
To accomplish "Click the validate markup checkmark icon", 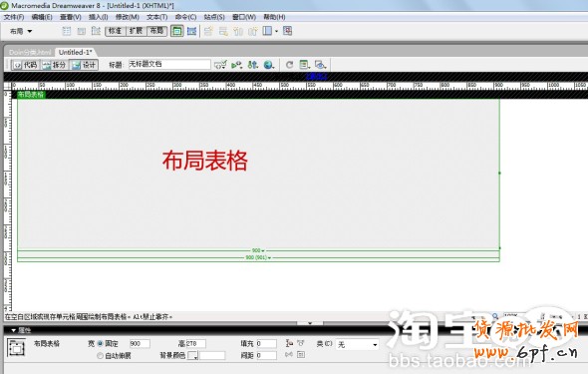I will point(220,65).
